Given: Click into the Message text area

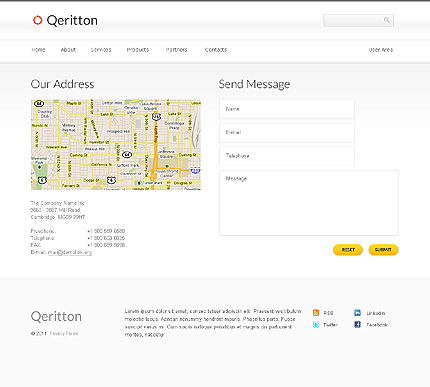Looking at the screenshot, I should pos(309,203).
